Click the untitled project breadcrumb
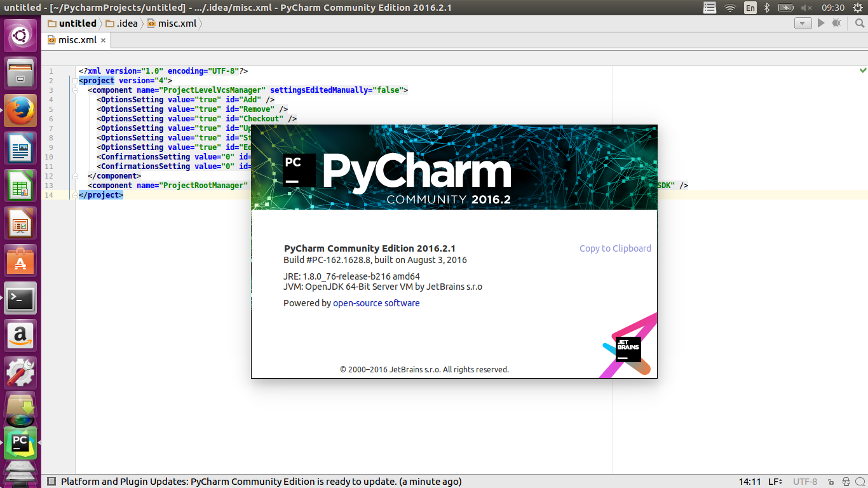 click(x=72, y=24)
